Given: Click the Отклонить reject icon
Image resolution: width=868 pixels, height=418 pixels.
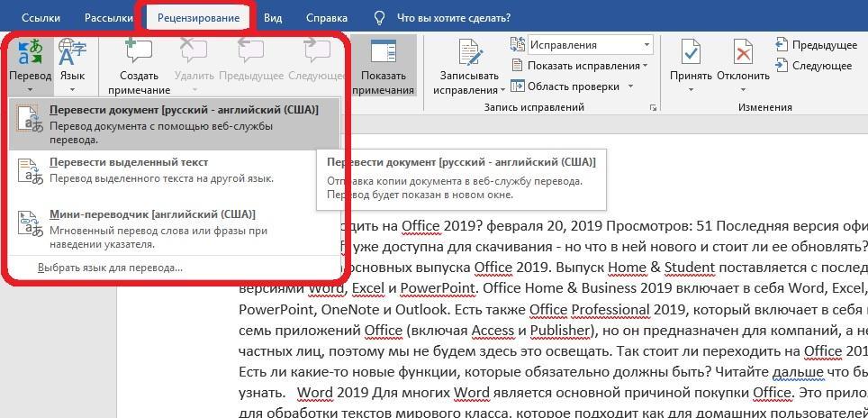Looking at the screenshot, I should [x=743, y=53].
